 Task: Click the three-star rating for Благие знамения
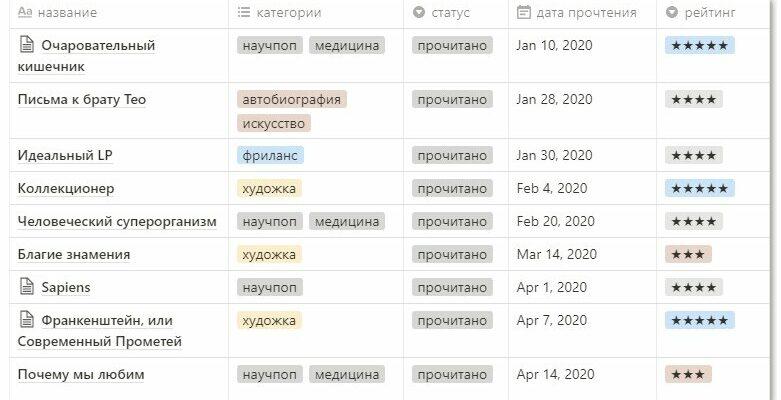pos(688,254)
